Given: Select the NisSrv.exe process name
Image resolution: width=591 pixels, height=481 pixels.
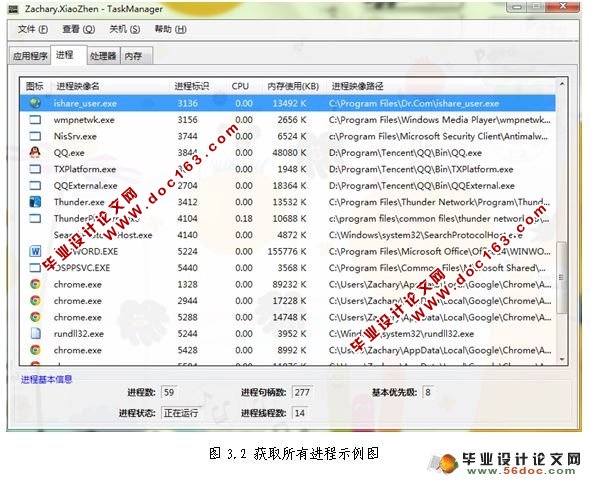Looking at the screenshot, I should (x=75, y=136).
